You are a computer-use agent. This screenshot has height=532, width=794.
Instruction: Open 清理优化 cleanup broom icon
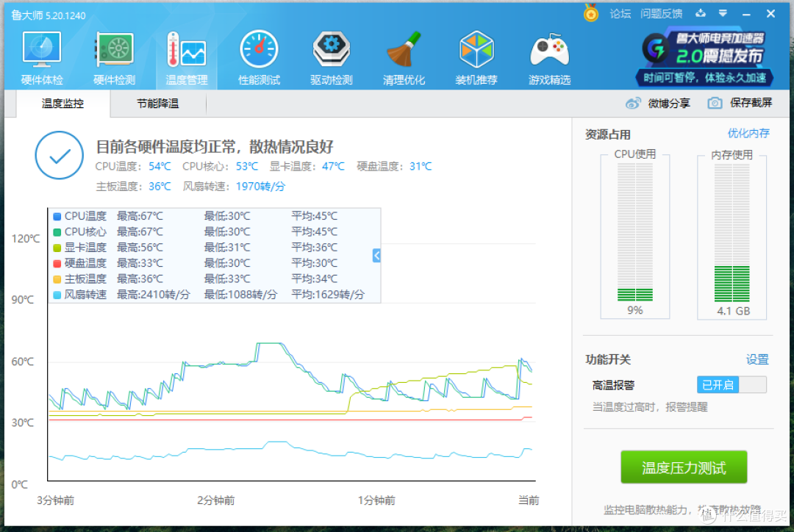404,50
